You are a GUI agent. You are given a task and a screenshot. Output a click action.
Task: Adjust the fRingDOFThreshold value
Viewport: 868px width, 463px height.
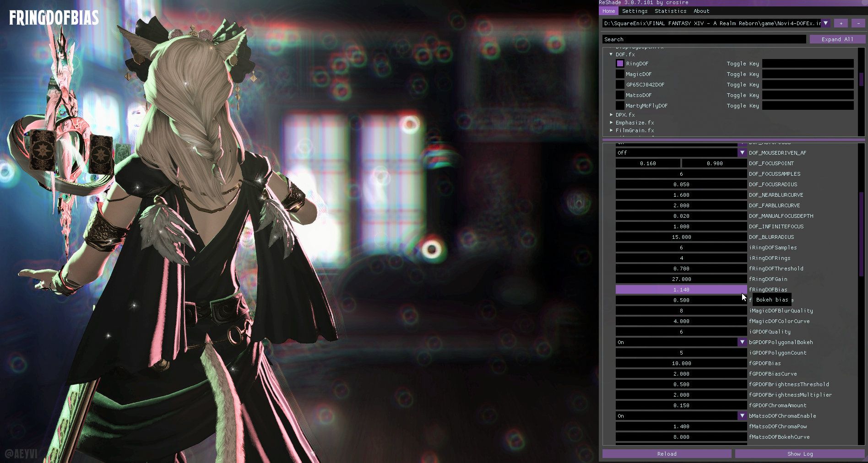pos(681,269)
